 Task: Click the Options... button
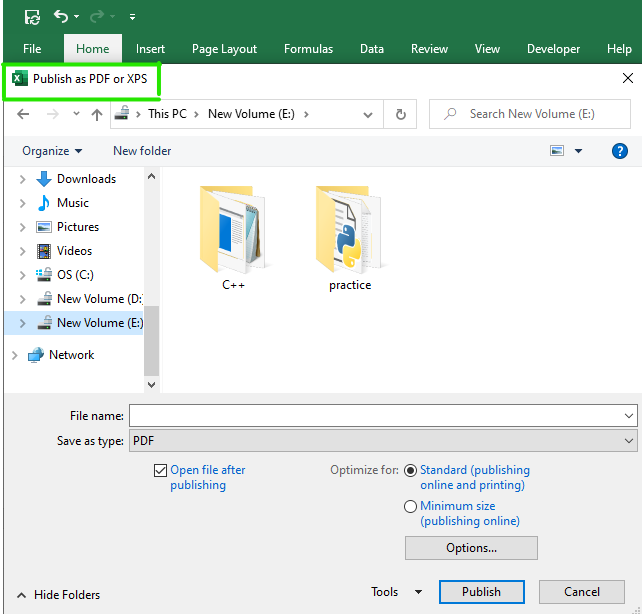(471, 548)
